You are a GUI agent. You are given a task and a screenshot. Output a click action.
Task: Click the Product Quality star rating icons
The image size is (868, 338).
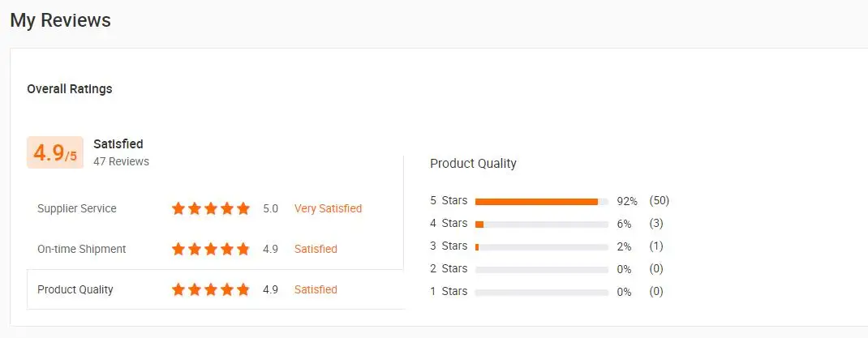click(x=211, y=289)
